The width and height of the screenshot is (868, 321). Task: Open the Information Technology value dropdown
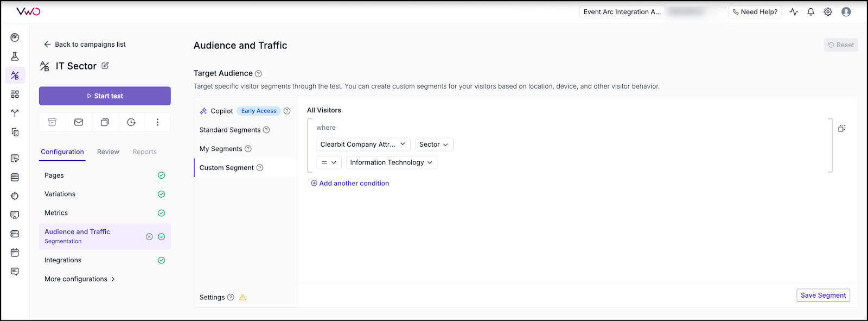tap(392, 162)
